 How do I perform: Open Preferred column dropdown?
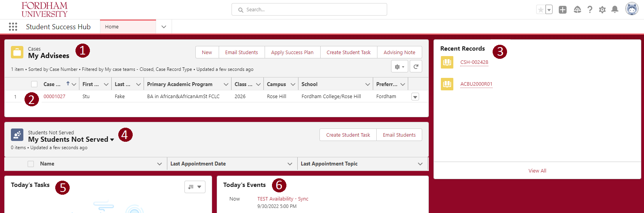(403, 84)
